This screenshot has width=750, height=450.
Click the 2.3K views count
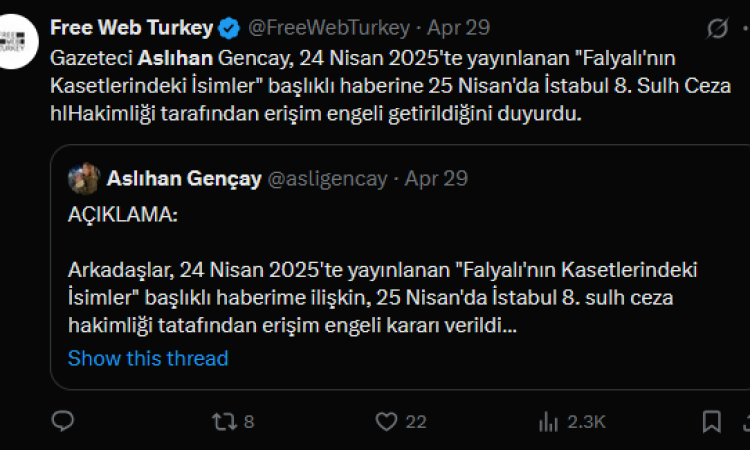pos(586,422)
